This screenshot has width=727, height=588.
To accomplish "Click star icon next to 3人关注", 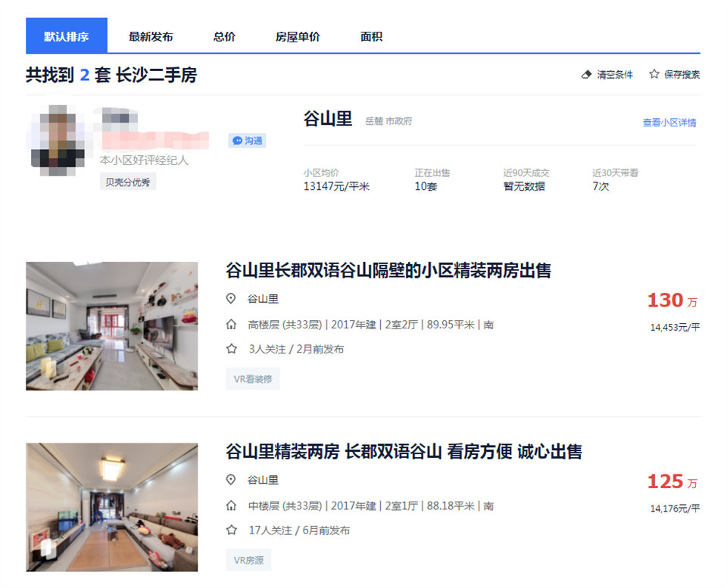I will (x=232, y=349).
